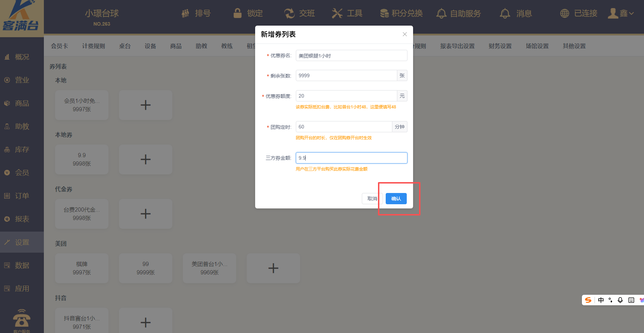Open 积分兑换 points exchange
This screenshot has height=333, width=644.
pyautogui.click(x=401, y=13)
